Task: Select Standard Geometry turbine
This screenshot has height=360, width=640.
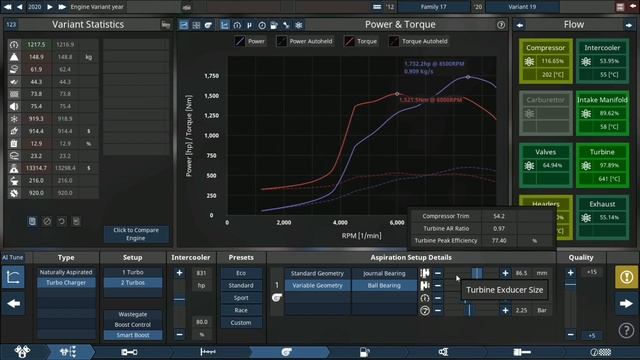Action: tap(317, 273)
